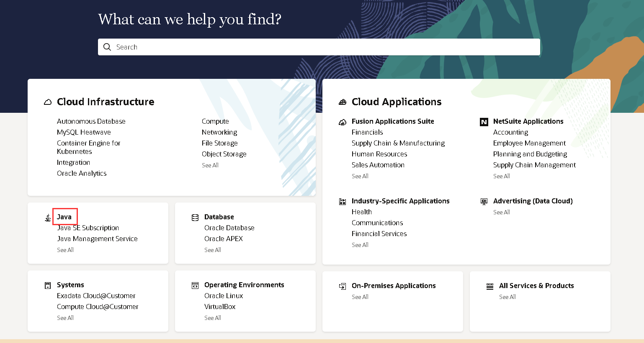Open the Health link
The height and width of the screenshot is (343, 644).
362,212
